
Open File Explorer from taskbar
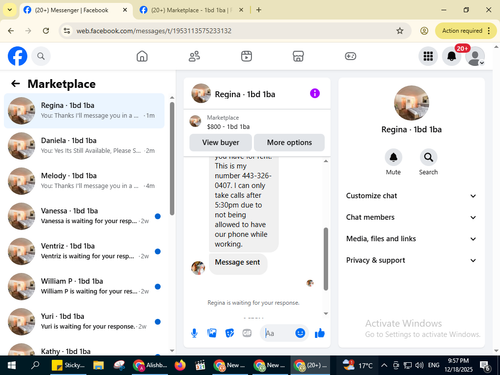[x=99, y=365]
